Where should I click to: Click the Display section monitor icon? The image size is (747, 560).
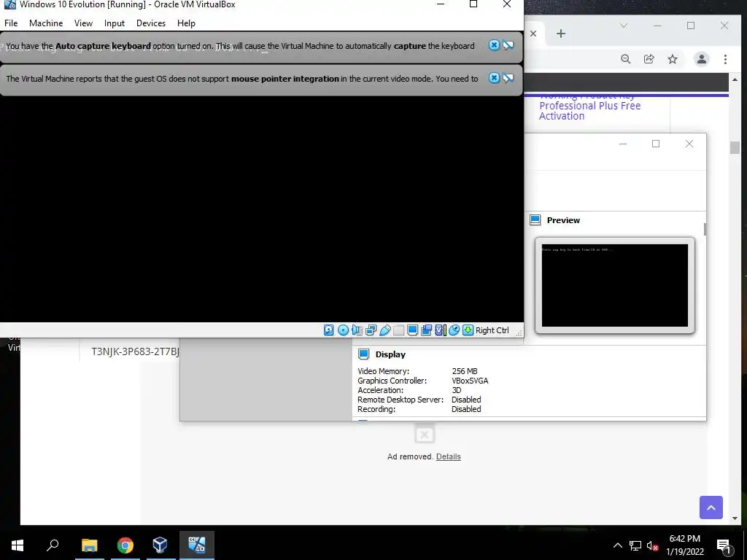pyautogui.click(x=363, y=354)
